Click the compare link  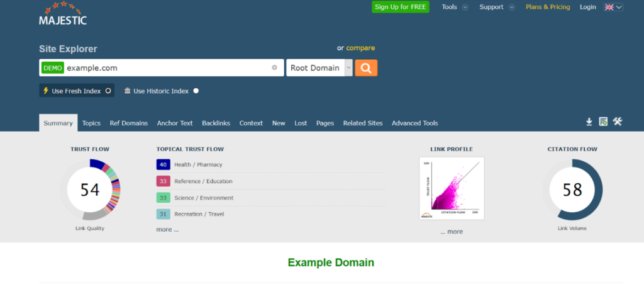pyautogui.click(x=360, y=48)
